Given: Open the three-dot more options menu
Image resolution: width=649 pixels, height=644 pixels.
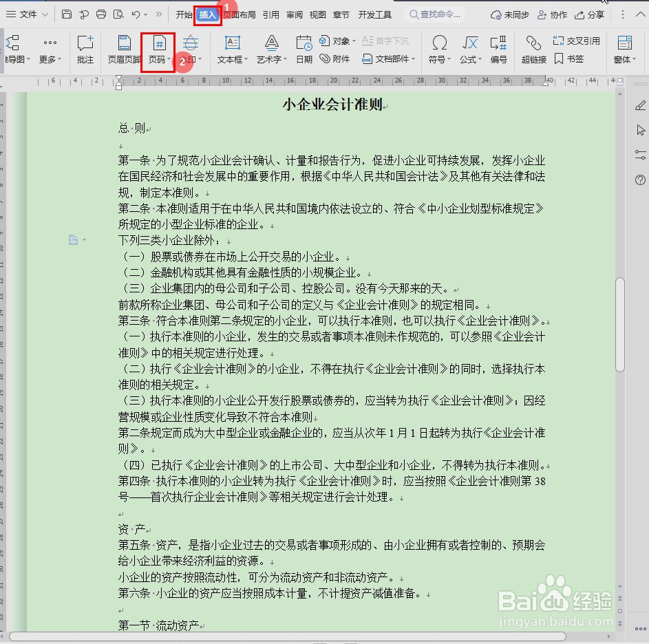Looking at the screenshot, I should coord(623,14).
